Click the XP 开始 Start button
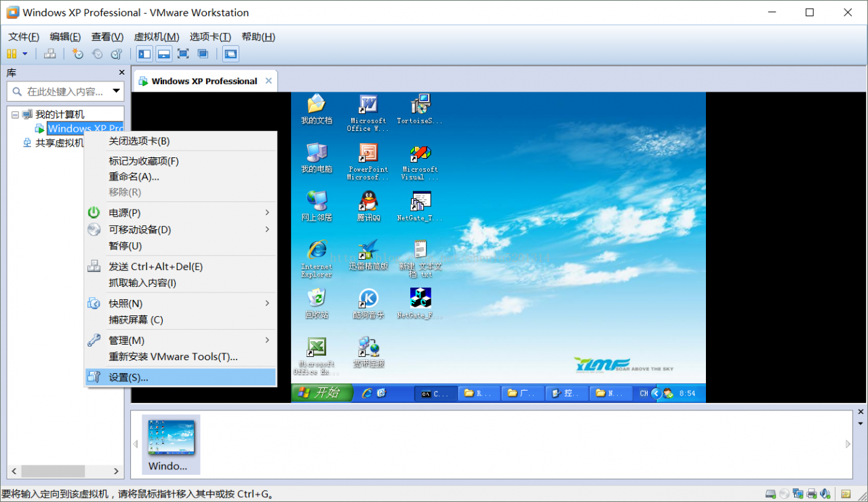Image resolution: width=868 pixels, height=502 pixels. 322,393
